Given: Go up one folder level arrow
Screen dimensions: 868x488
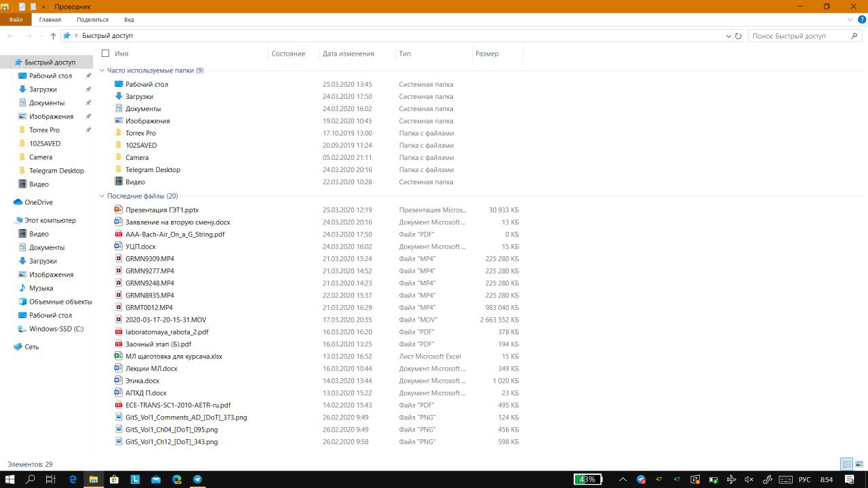Looking at the screenshot, I should [x=54, y=36].
